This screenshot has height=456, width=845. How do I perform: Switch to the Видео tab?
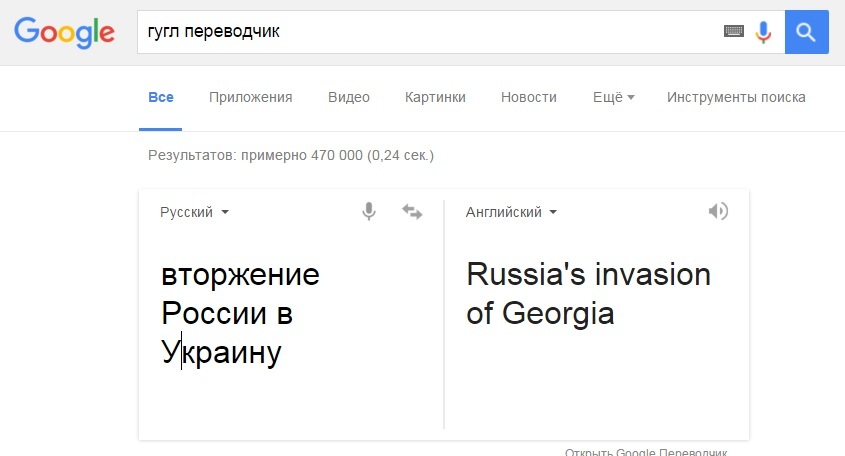click(349, 97)
